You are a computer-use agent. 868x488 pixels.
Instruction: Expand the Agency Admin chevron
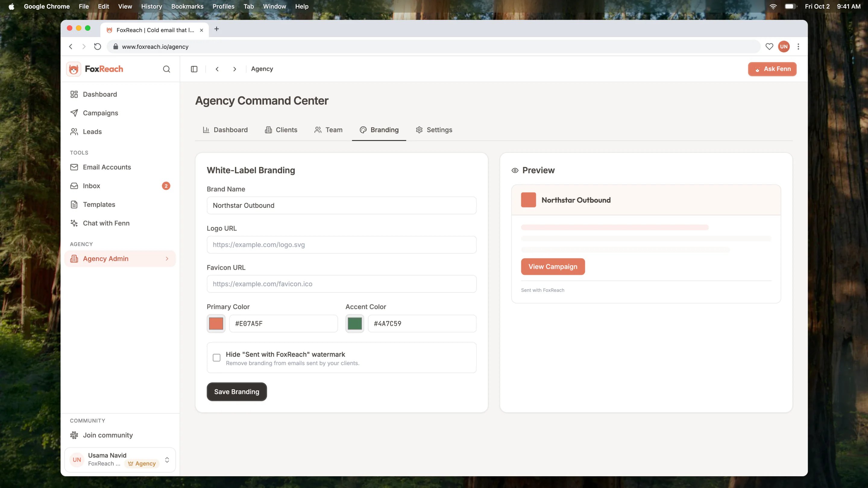tap(167, 259)
